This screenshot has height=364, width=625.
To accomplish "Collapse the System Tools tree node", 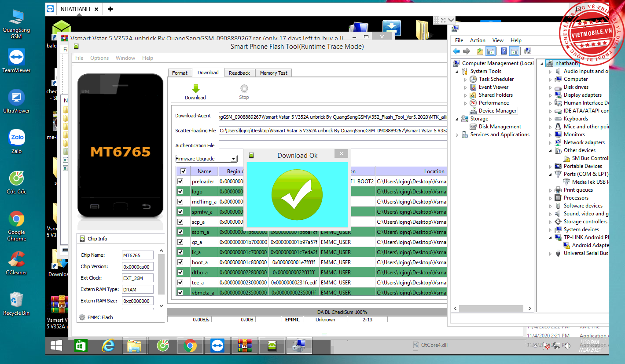I will coord(457,71).
